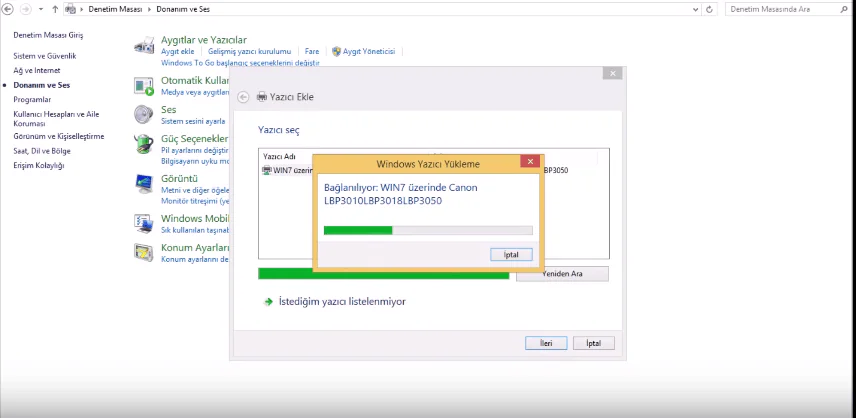Click the green arrow beside İstediğim yazıcı
Screen dimensions: 856x418
(268, 301)
